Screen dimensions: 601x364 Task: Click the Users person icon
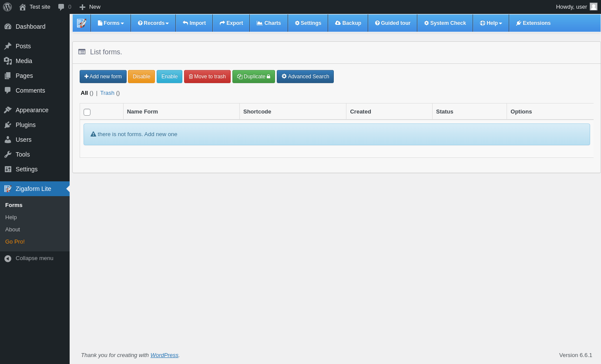click(8, 140)
